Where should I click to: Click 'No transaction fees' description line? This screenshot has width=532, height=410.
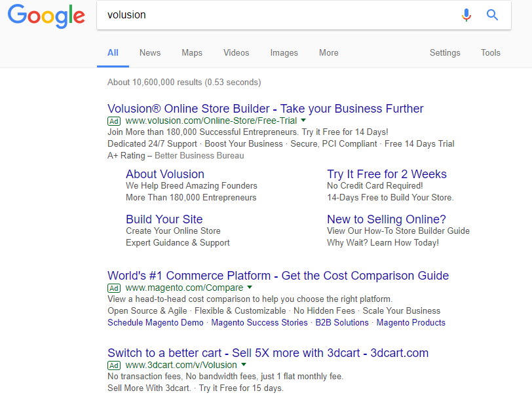click(x=225, y=376)
